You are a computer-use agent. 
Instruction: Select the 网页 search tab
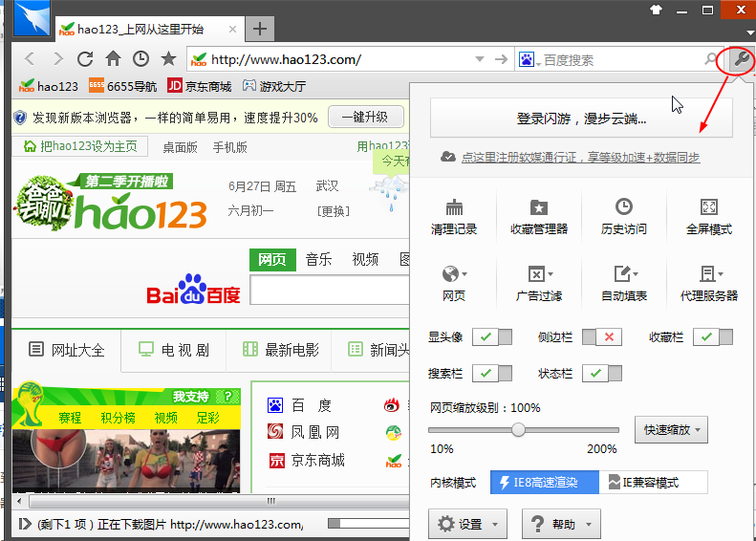coord(272,259)
